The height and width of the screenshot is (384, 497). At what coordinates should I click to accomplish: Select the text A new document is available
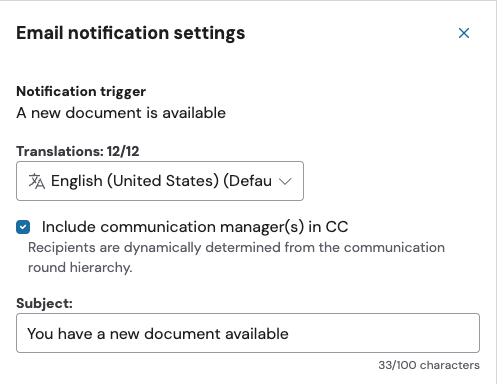(121, 113)
